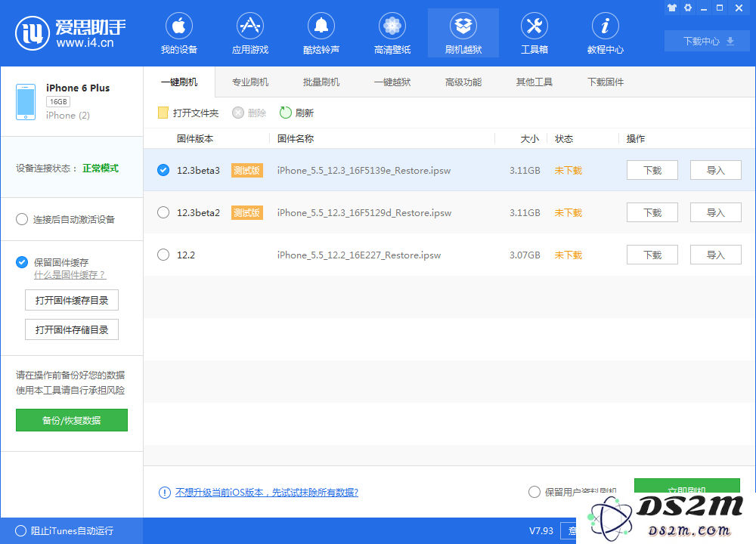This screenshot has width=756, height=544.
Task: Open the 酷炫铃声 ringtones section
Action: pyautogui.click(x=321, y=34)
